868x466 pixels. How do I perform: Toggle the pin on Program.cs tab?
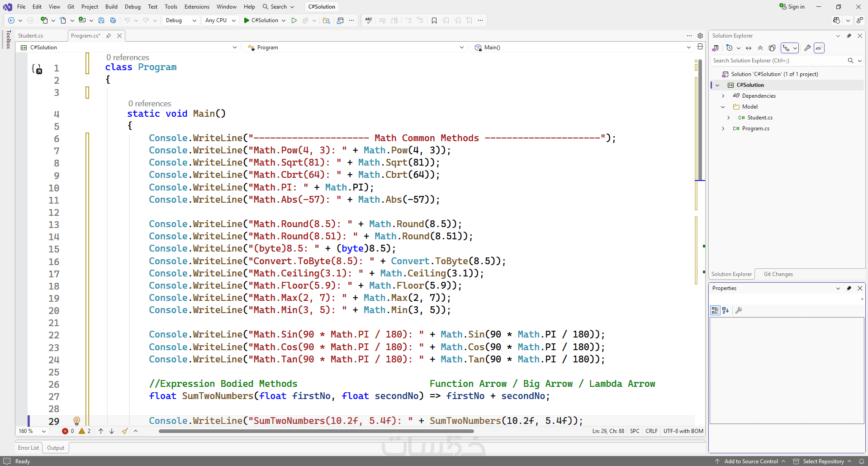(109, 36)
